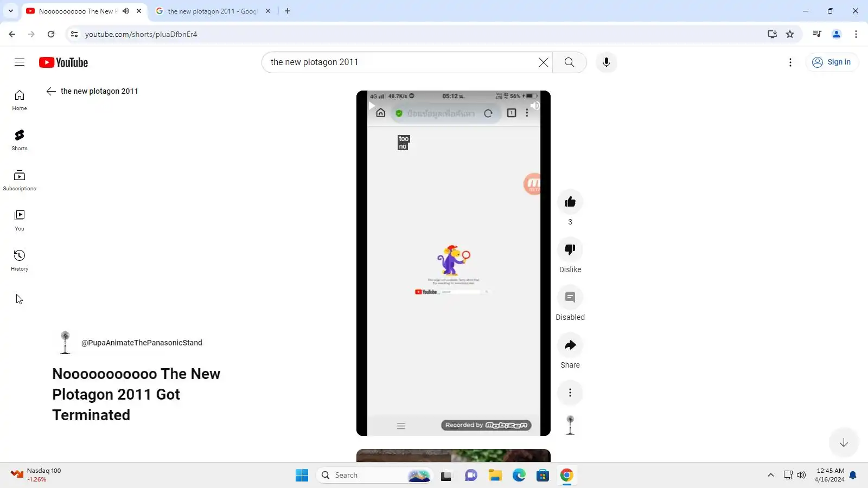Open the notifications bell
The height and width of the screenshot is (488, 868).
[x=853, y=476]
